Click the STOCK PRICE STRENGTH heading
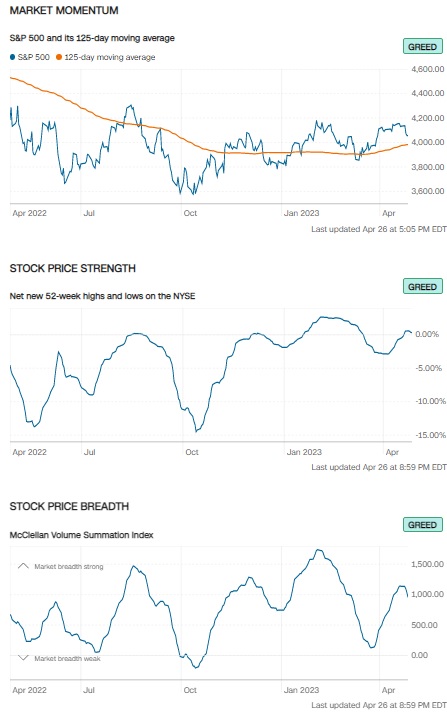The height and width of the screenshot is (720, 447). pyautogui.click(x=73, y=268)
